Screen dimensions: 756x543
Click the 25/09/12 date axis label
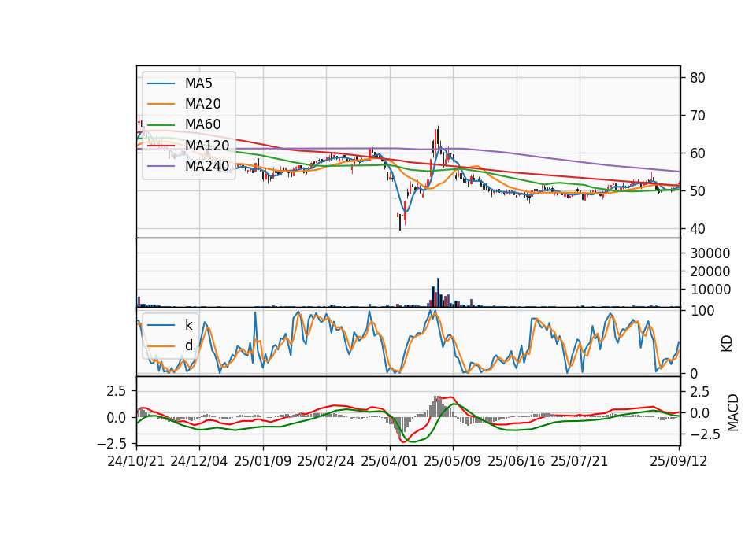678,462
